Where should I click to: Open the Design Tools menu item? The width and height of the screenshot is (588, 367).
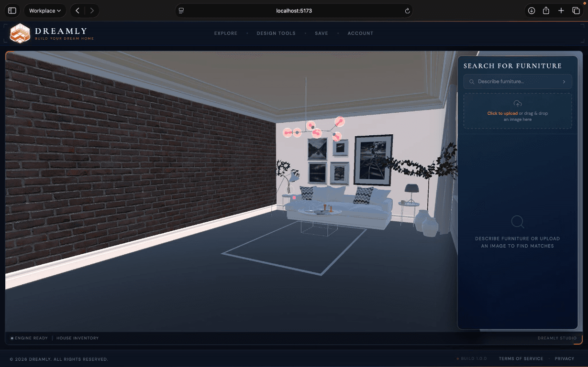(276, 33)
